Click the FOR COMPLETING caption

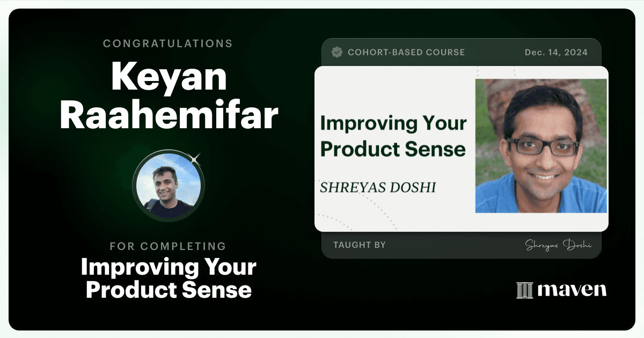pos(168,246)
